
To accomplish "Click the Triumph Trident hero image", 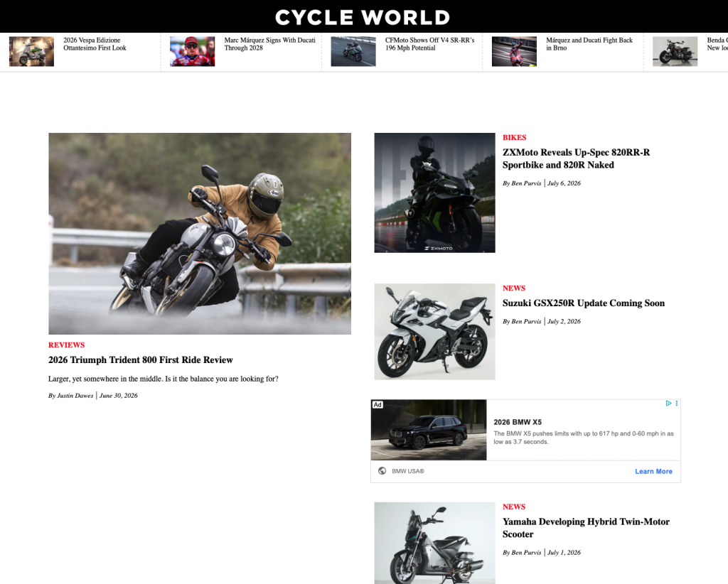I will 200,234.
